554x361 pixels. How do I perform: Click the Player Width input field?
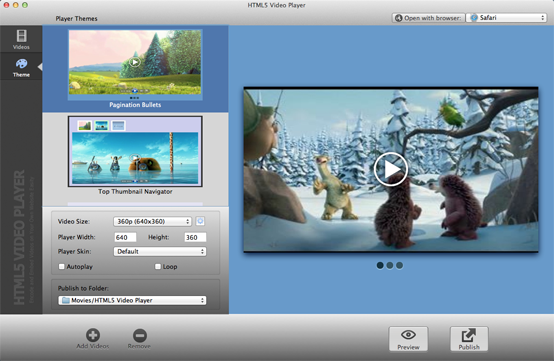coord(125,237)
